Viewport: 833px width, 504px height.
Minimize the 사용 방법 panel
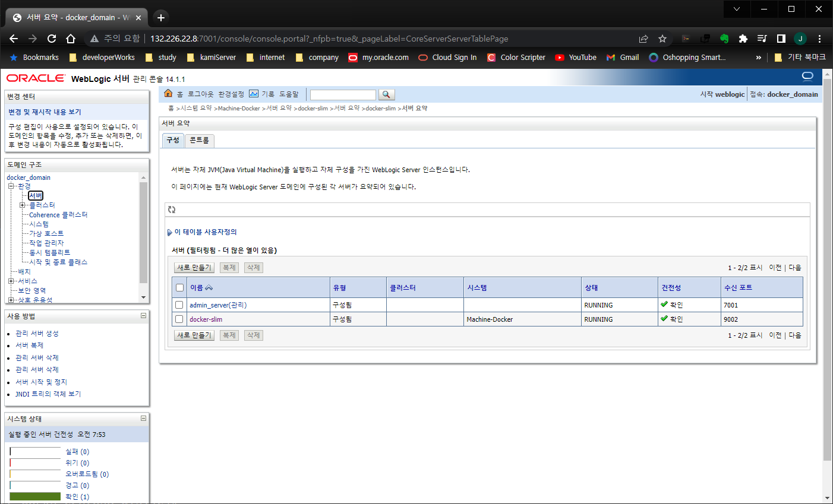pyautogui.click(x=143, y=316)
